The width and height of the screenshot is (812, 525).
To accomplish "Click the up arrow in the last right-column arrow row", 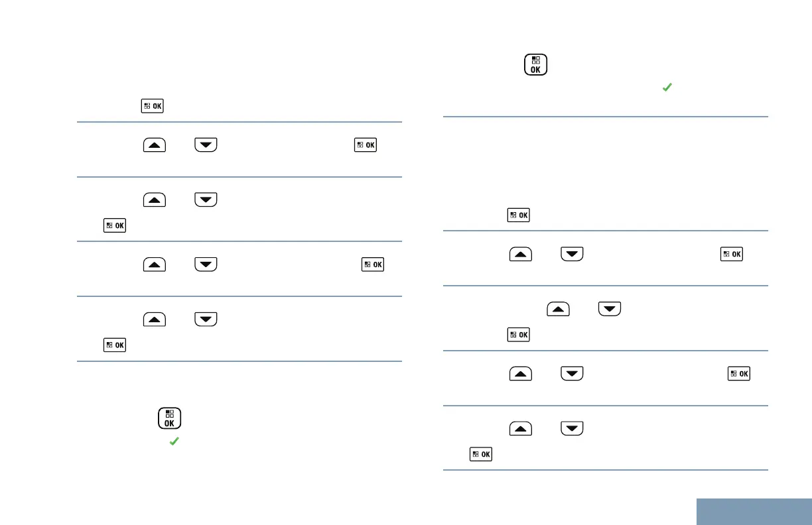I will pos(521,428).
